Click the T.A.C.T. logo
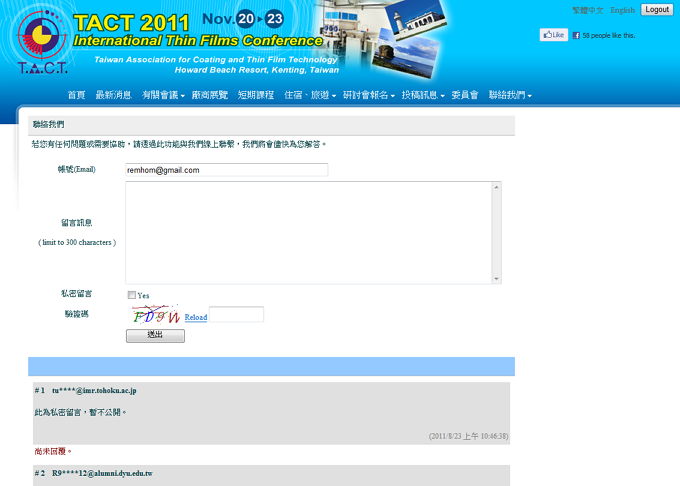The width and height of the screenshot is (680, 486). 42,41
